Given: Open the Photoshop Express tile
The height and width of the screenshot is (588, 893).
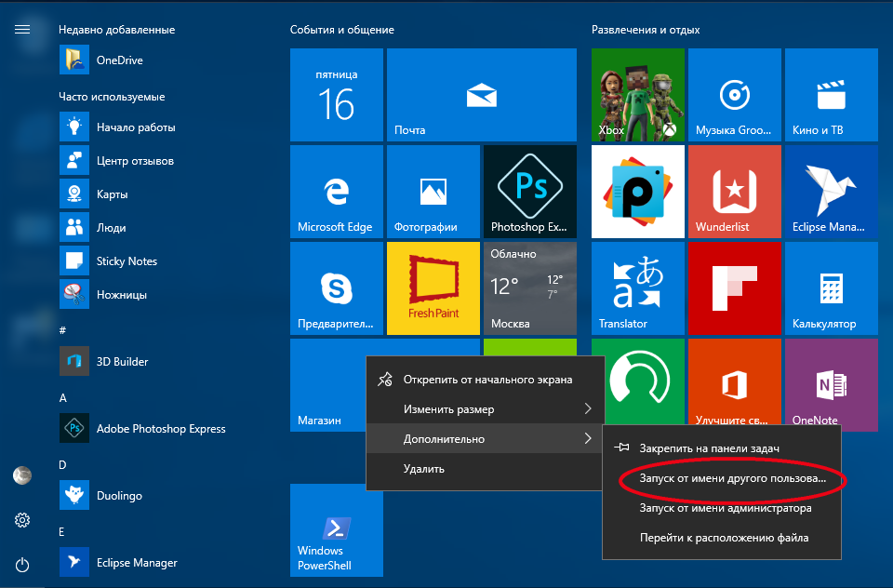Looking at the screenshot, I should point(529,192).
